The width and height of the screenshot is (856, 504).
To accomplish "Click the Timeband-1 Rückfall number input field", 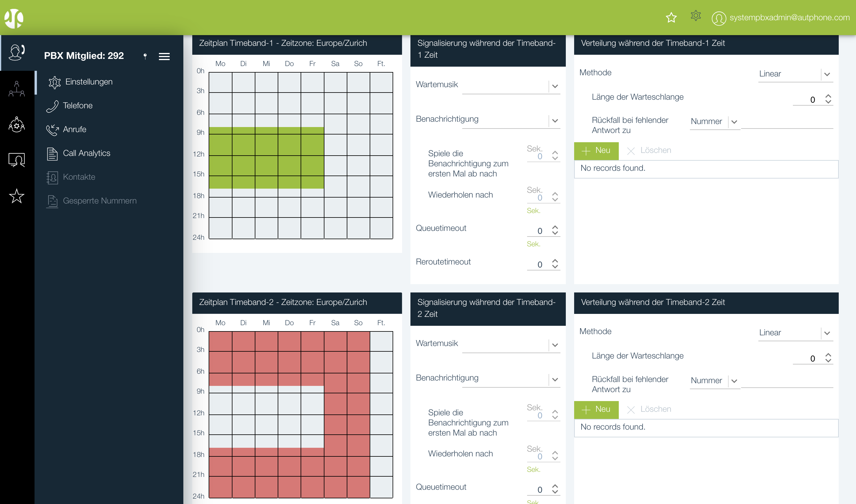I will (787, 122).
